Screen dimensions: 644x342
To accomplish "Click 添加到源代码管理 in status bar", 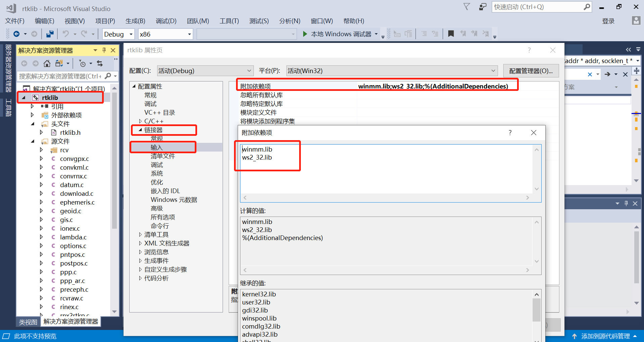I will coord(605,336).
